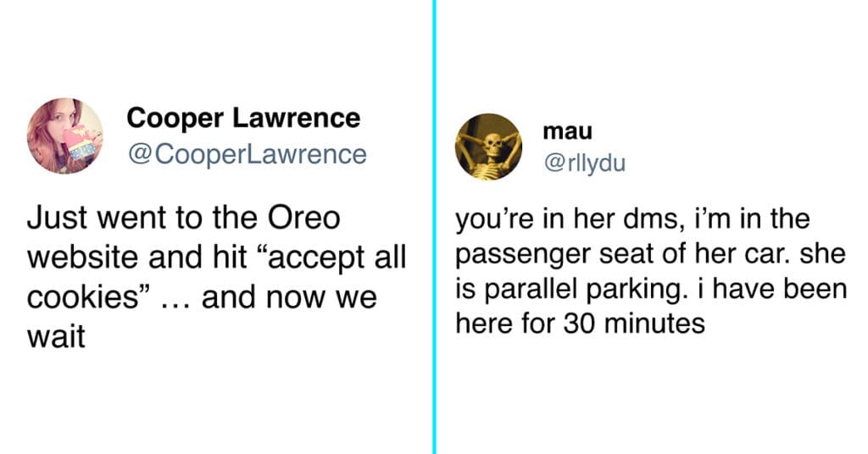Click the opening words Just went
Screen dimensions: 868x454
[x=97, y=218]
